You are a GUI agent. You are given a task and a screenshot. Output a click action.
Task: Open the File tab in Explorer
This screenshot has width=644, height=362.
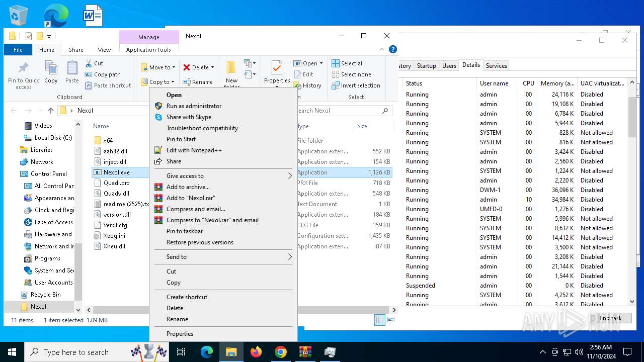(x=18, y=50)
